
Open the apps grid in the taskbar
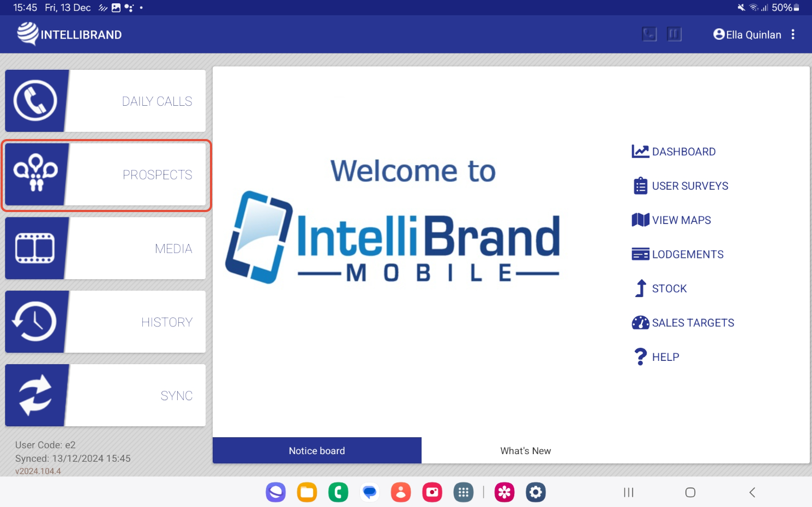[464, 492]
